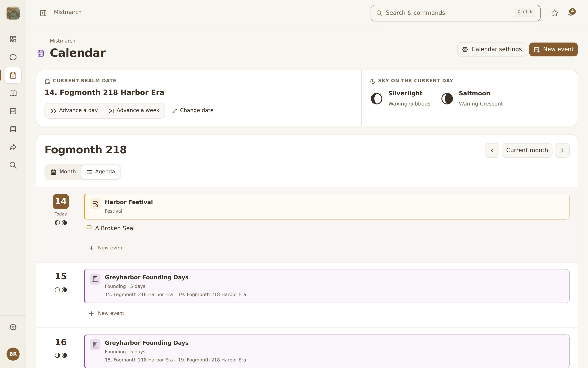This screenshot has height=368, width=588.
Task: Open day 16 Greyharbor Founding Days card
Action: [326, 351]
